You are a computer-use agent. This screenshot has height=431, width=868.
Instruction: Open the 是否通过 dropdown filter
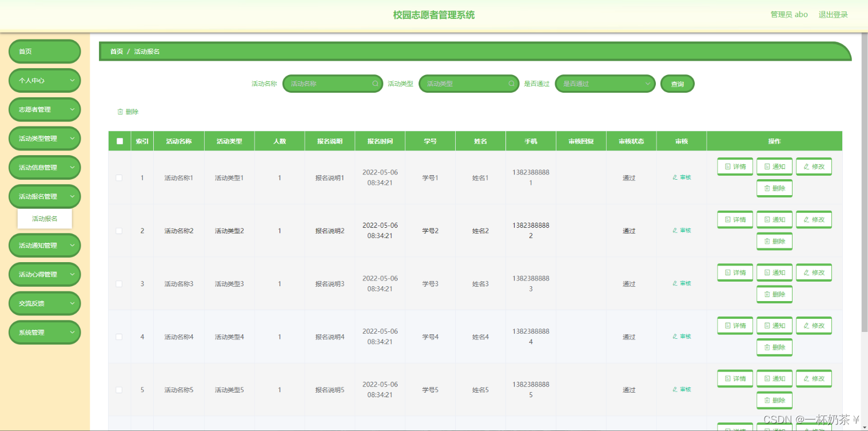pyautogui.click(x=606, y=84)
